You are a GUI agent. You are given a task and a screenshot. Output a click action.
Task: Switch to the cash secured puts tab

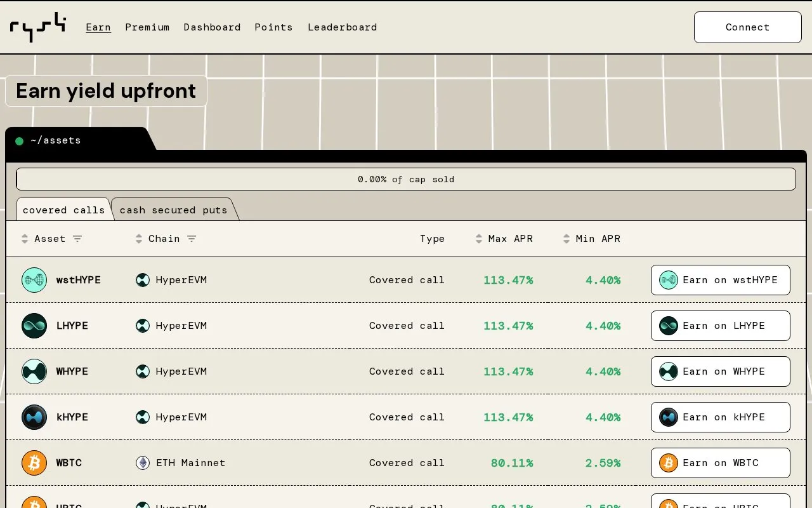[x=173, y=210]
